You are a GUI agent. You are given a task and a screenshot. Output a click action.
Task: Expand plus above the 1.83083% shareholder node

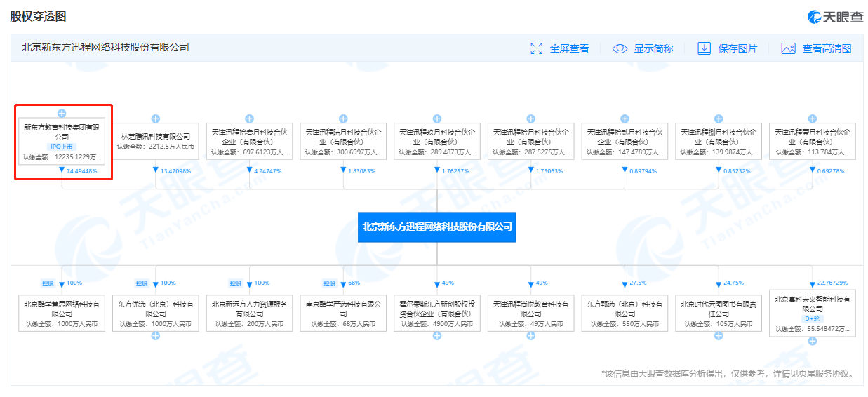point(343,119)
